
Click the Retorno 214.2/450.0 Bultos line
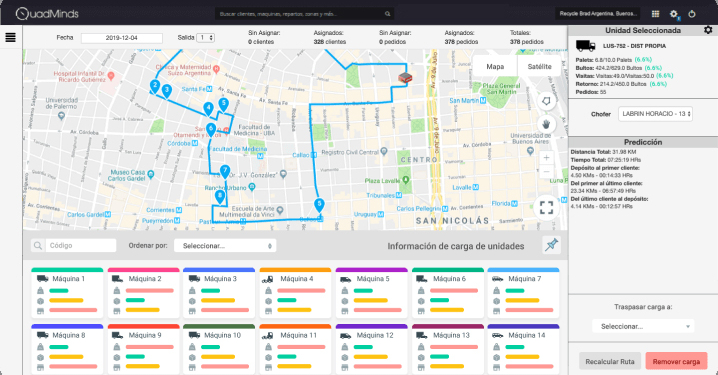(x=621, y=84)
